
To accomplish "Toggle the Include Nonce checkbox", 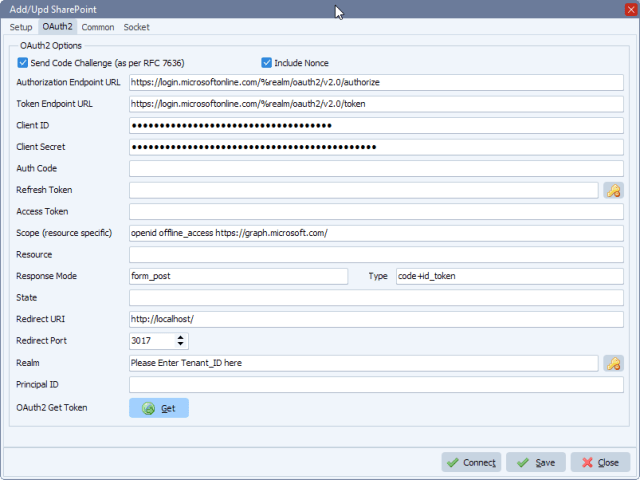I will (266, 63).
